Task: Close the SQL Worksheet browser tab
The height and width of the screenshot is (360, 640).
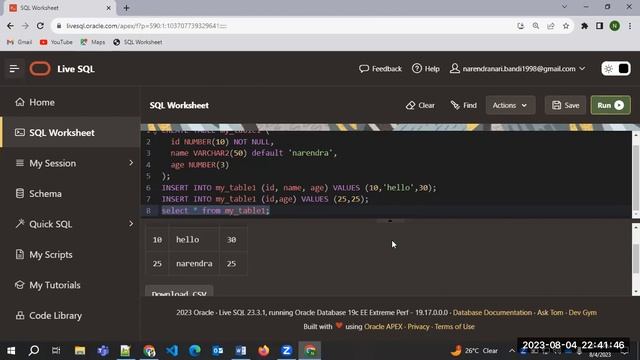Action: (x=109, y=8)
